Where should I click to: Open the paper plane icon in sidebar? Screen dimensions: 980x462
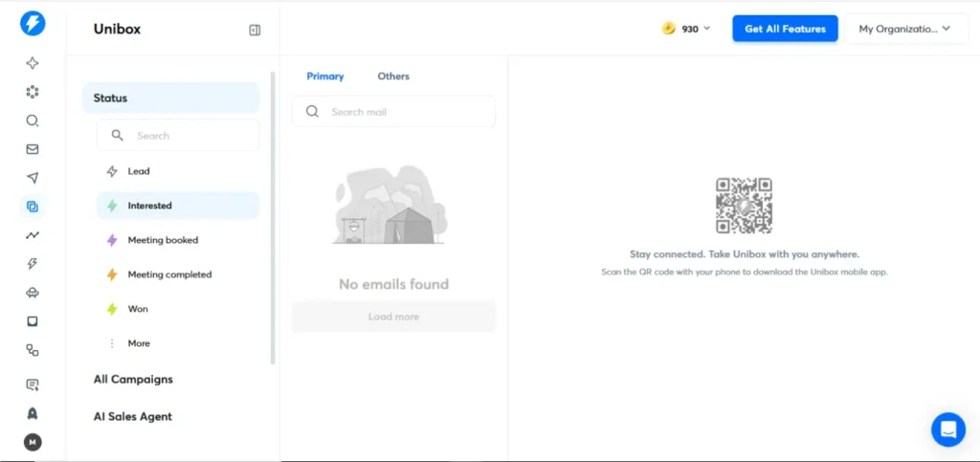[33, 178]
